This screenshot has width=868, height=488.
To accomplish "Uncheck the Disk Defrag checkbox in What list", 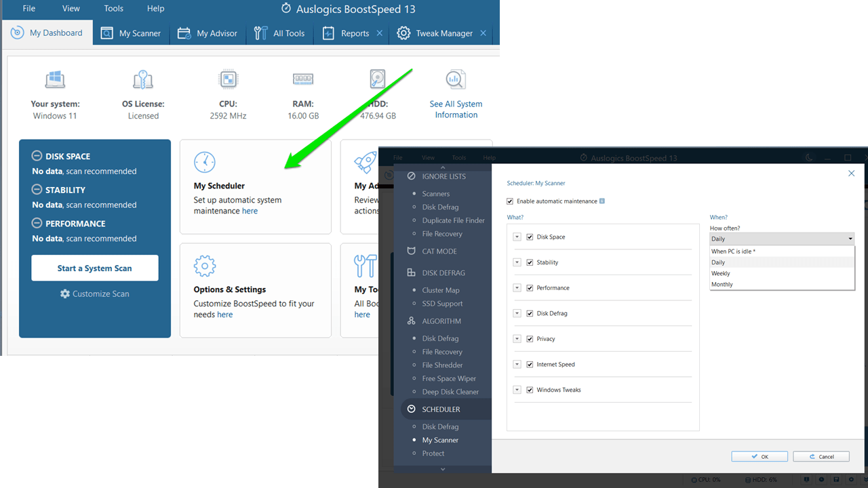I will (530, 313).
